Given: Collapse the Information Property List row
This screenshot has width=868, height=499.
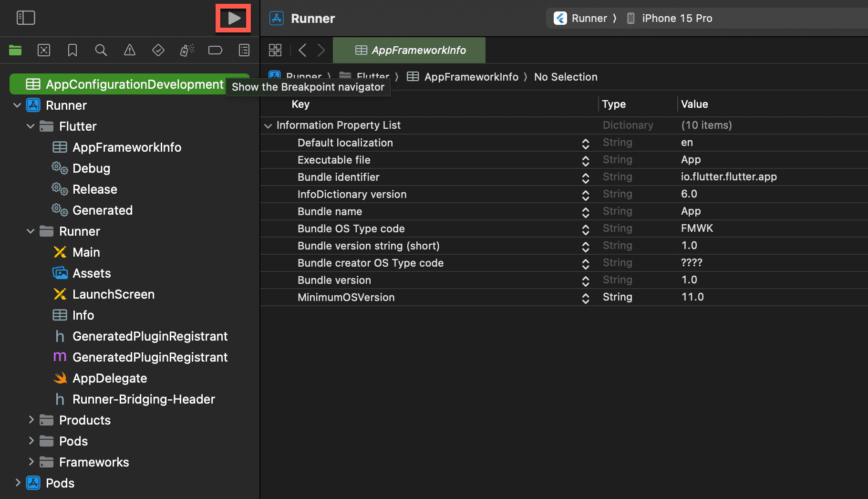Looking at the screenshot, I should tap(268, 125).
